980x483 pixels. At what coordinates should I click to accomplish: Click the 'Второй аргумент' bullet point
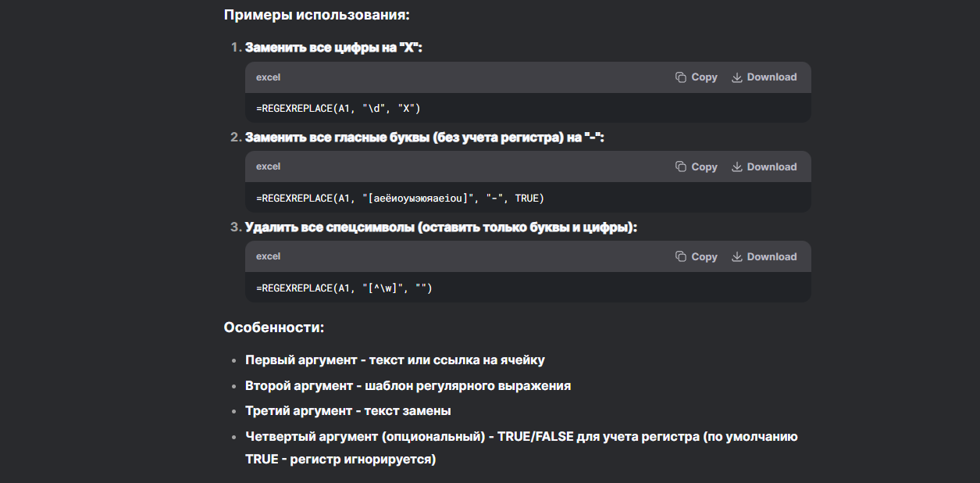[x=408, y=385]
